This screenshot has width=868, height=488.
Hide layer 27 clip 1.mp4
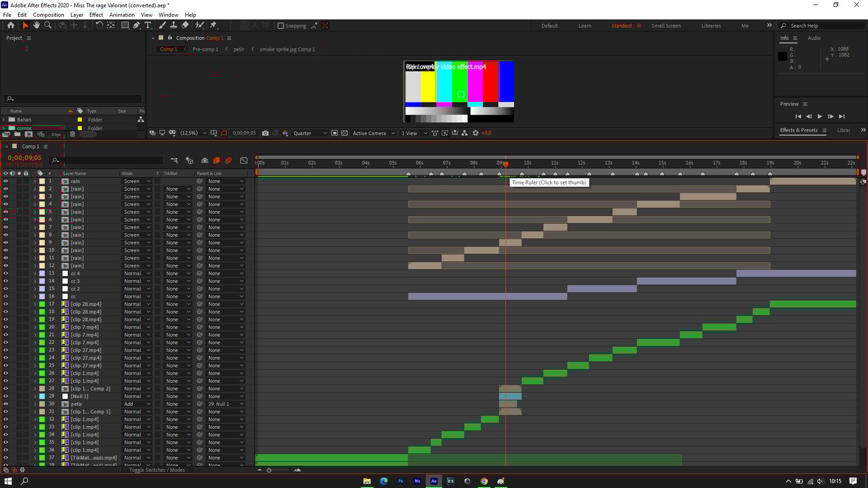[x=6, y=381]
